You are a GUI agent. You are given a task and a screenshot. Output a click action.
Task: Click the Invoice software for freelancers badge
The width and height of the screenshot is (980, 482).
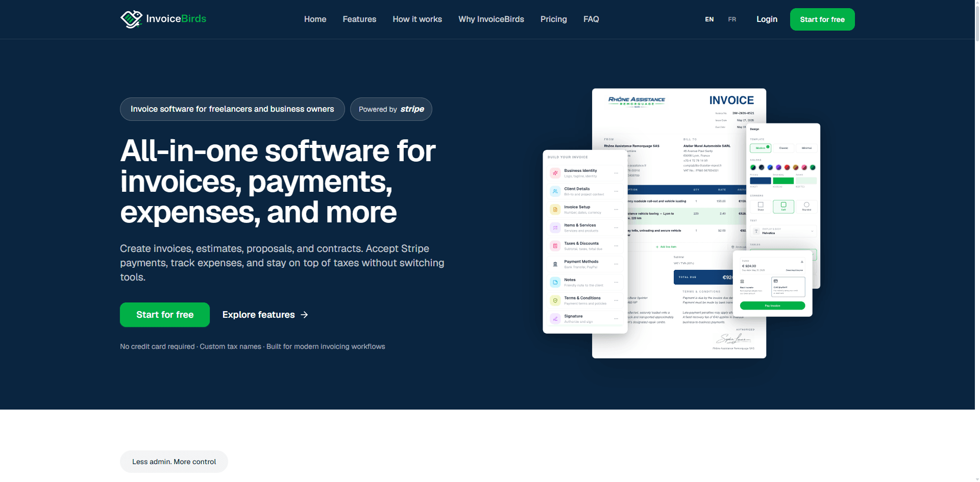pyautogui.click(x=232, y=109)
